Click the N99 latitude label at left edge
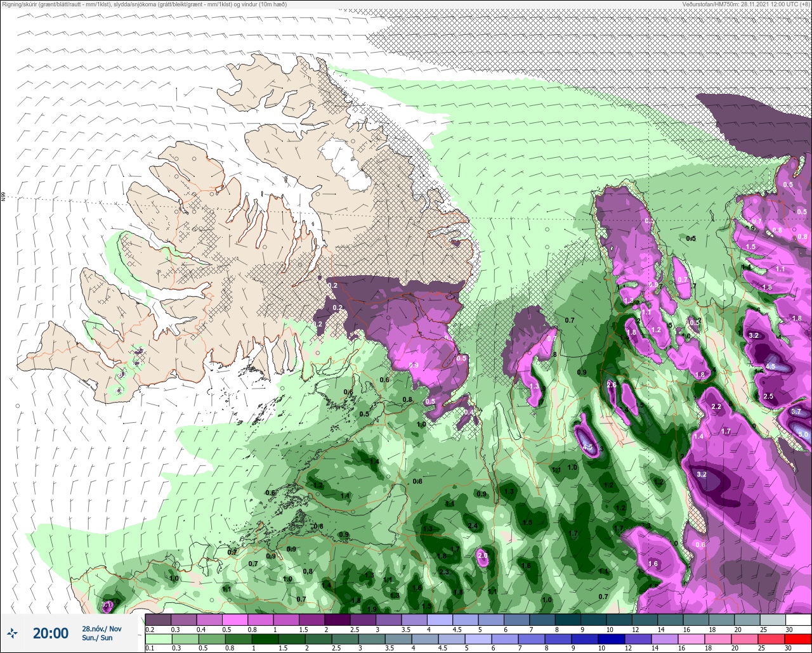Image resolution: width=812 pixels, height=653 pixels. (3, 197)
